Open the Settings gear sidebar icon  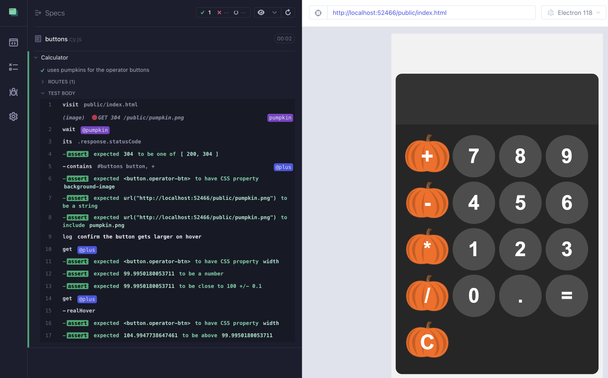[x=13, y=116]
